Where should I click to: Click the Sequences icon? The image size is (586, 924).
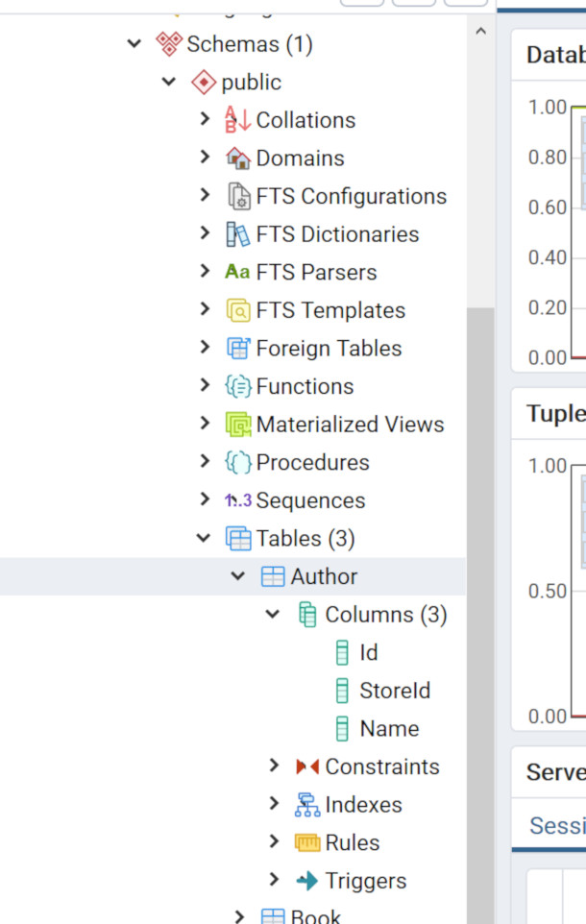237,500
